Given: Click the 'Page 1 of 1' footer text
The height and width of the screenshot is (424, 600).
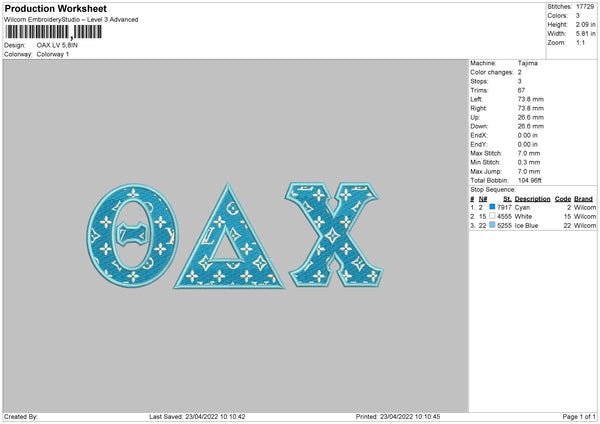Looking at the screenshot, I should tap(579, 416).
